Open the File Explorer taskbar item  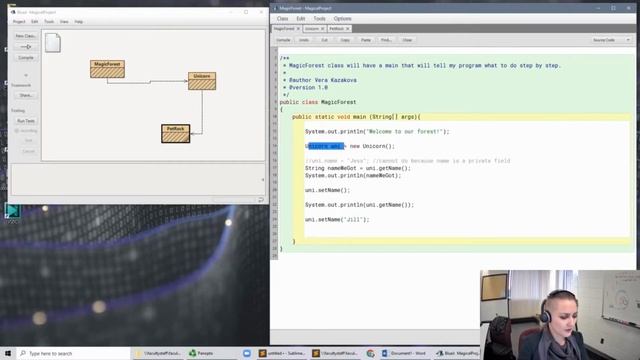[158, 353]
